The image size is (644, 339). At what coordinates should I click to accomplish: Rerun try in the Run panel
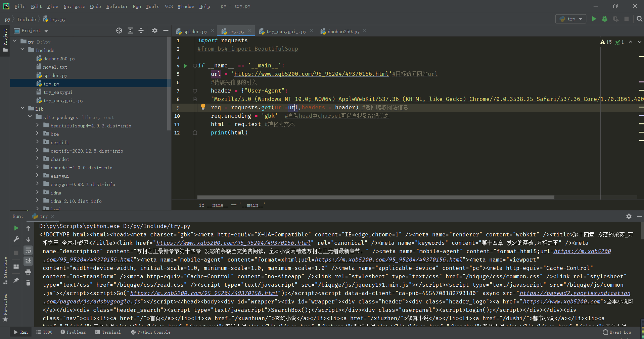point(16,228)
